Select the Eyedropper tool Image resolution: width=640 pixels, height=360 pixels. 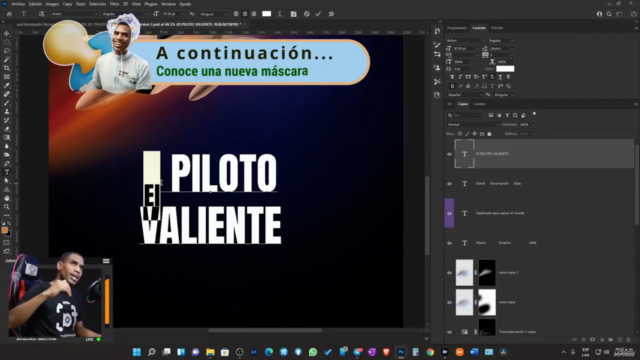click(x=7, y=85)
